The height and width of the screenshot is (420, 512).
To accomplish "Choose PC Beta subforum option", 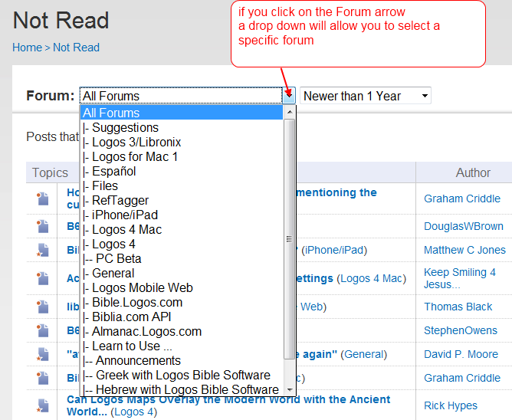I will [x=182, y=258].
